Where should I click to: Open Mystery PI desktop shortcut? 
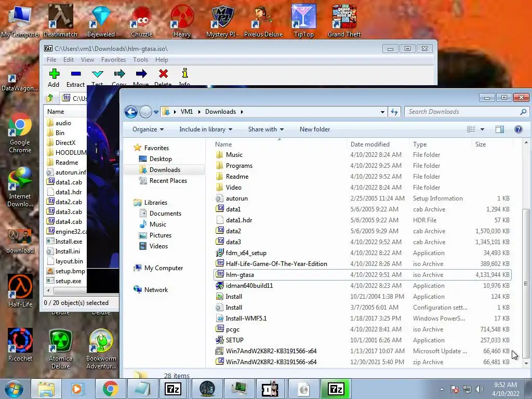coord(222,21)
